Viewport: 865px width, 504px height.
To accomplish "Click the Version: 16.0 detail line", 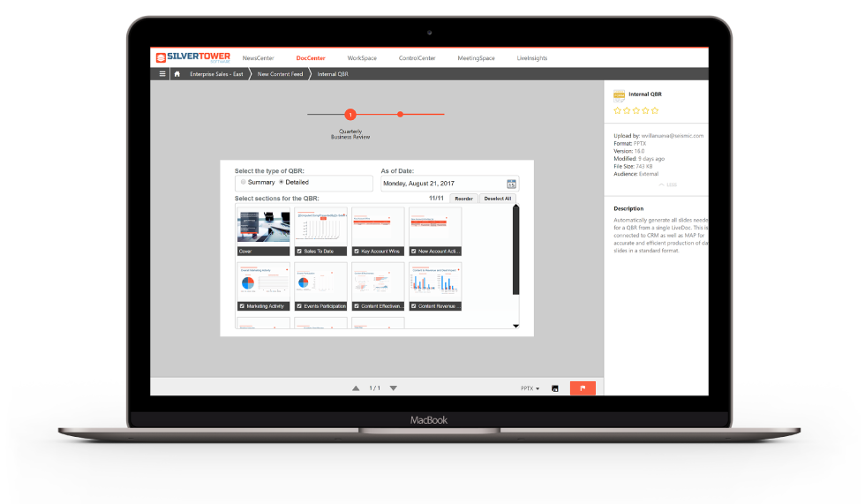I will click(628, 151).
